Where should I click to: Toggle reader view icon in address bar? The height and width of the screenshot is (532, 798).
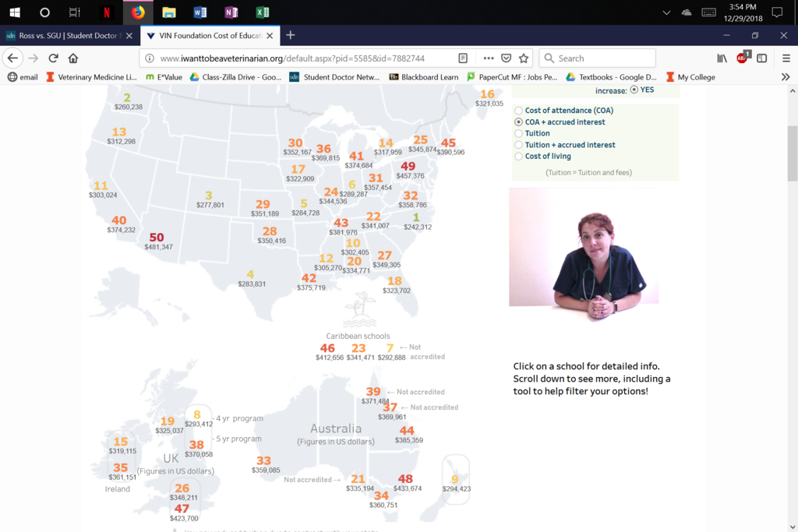[x=463, y=58]
